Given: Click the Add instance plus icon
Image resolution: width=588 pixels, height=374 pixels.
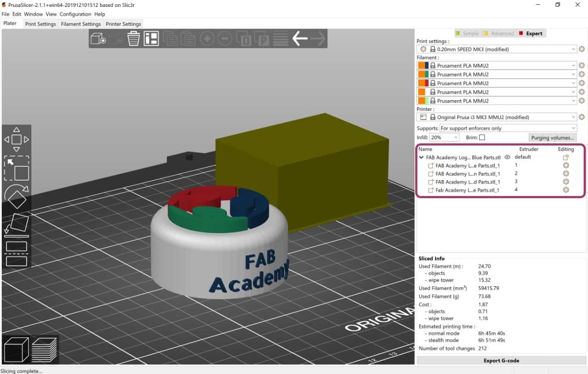Looking at the screenshot, I should 207,39.
